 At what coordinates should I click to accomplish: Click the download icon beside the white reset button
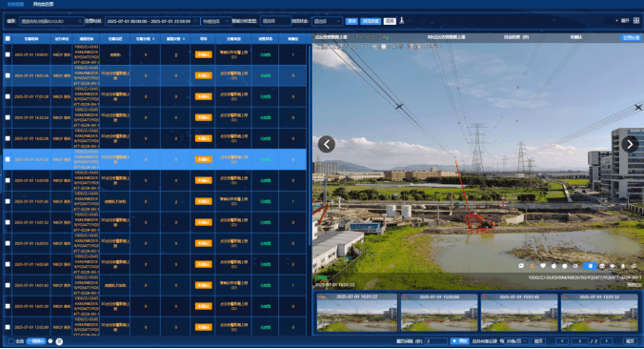402,21
